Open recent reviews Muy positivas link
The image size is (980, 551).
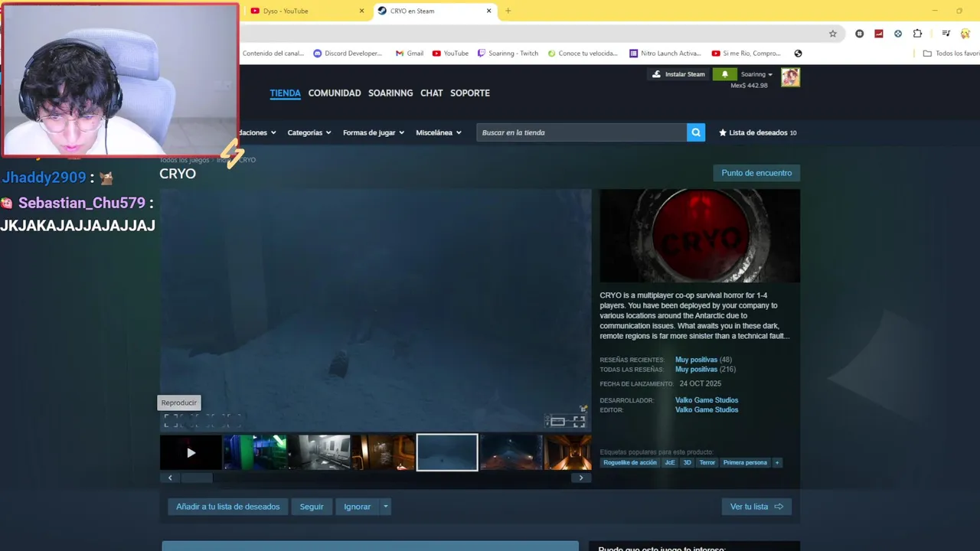[x=696, y=360]
